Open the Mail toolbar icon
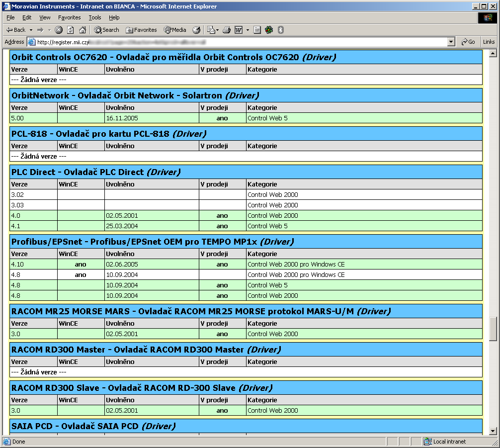 tap(211, 30)
